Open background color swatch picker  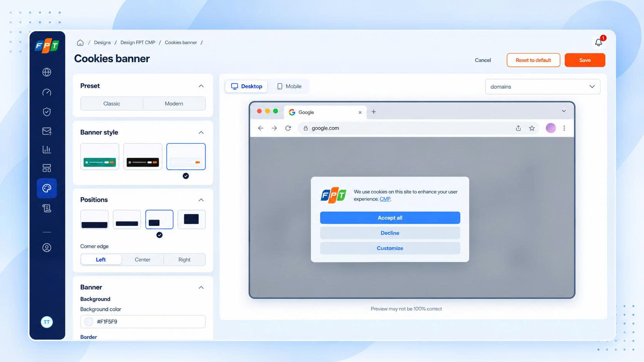(89, 322)
